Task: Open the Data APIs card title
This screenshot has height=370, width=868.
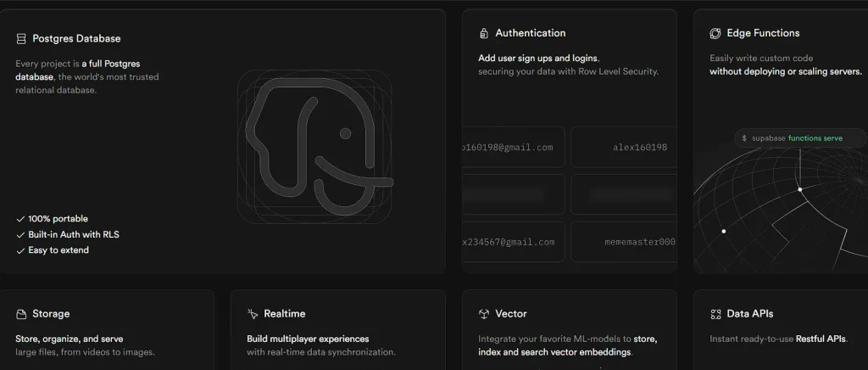Action: pos(750,314)
